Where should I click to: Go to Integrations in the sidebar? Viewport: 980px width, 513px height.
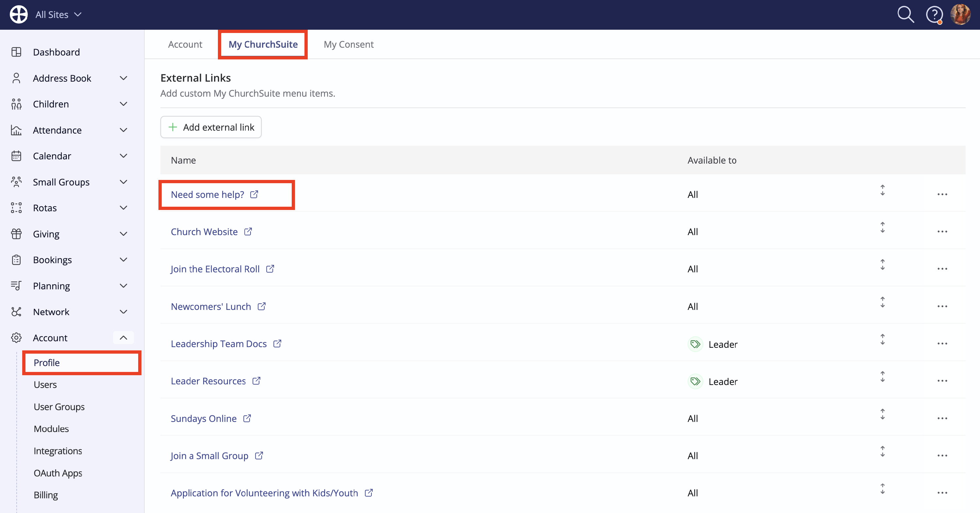point(58,451)
